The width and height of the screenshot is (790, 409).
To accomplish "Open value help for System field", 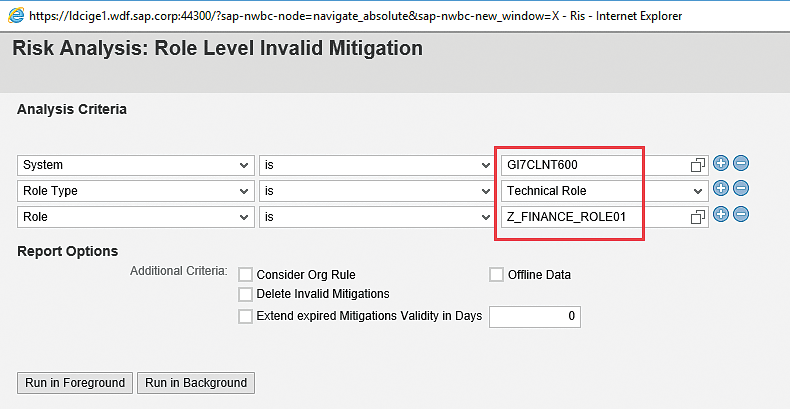I will (x=698, y=165).
